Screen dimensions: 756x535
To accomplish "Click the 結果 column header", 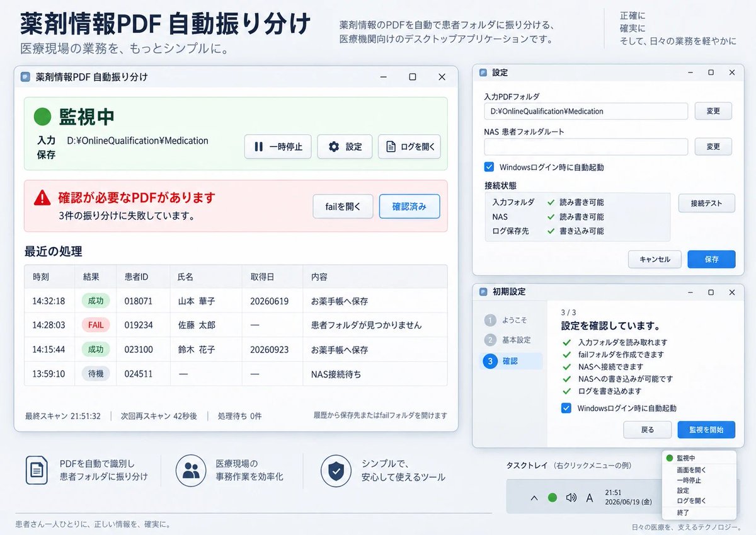I will click(x=91, y=277).
